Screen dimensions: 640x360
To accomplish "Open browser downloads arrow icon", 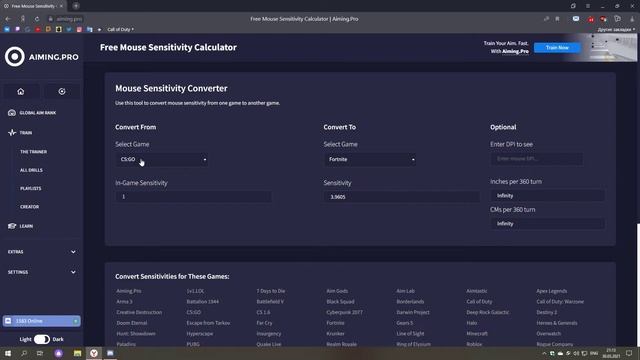I will click(x=632, y=19).
